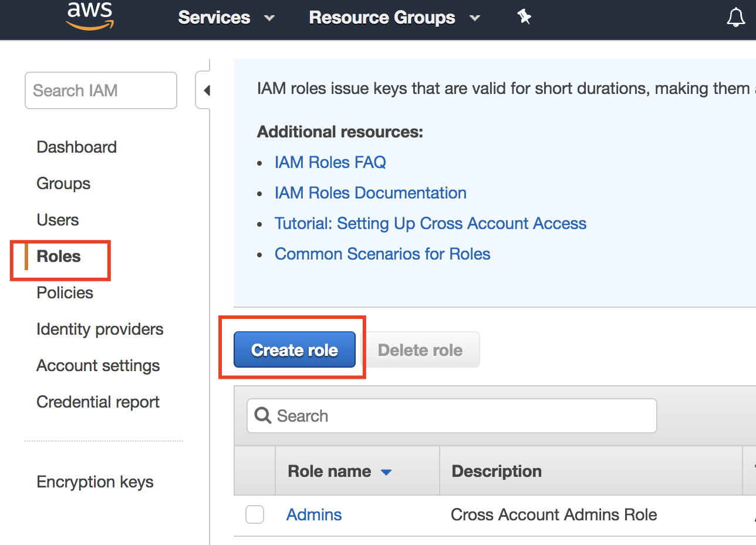
Task: Expand the Services dropdown menu
Action: (226, 18)
